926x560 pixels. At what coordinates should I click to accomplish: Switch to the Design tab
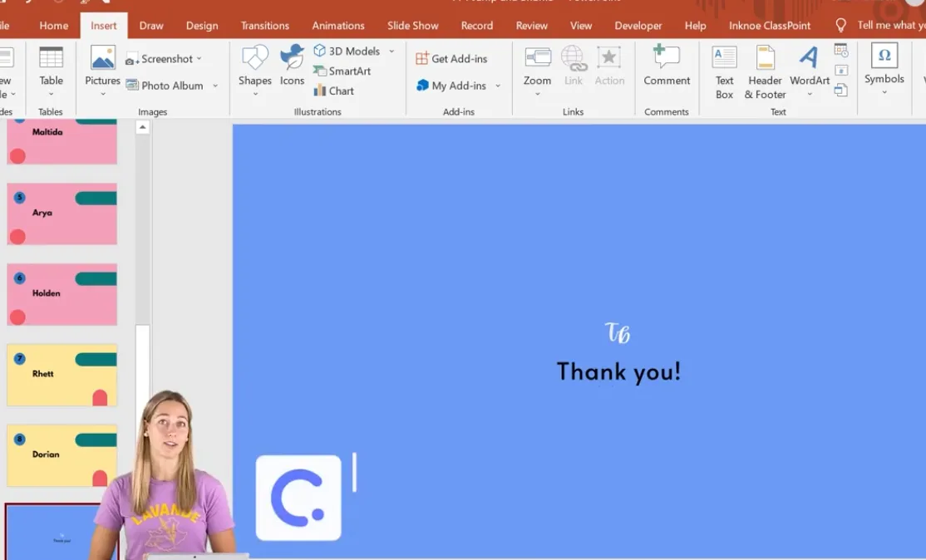tap(202, 26)
